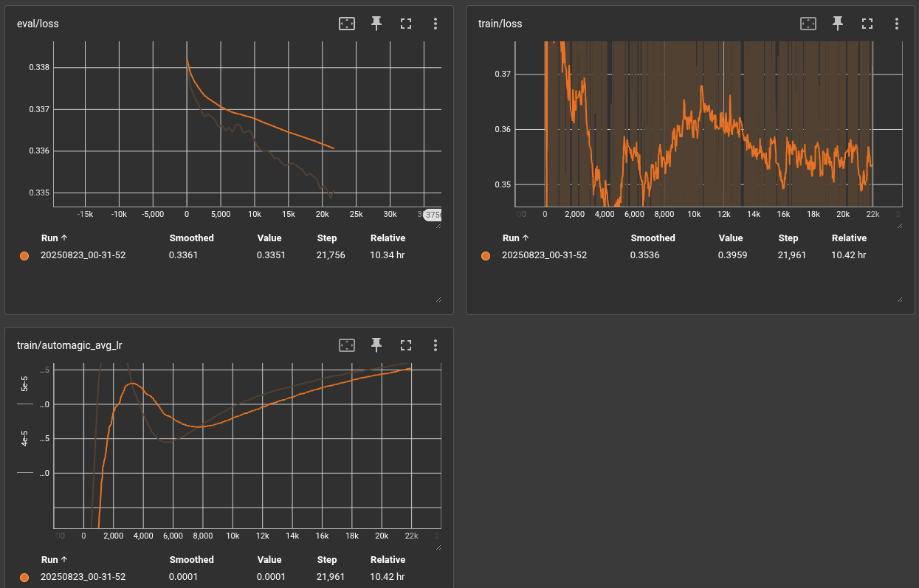
Task: Select run 20250823_00-31-52 in eval/loss table
Action: click(x=83, y=255)
